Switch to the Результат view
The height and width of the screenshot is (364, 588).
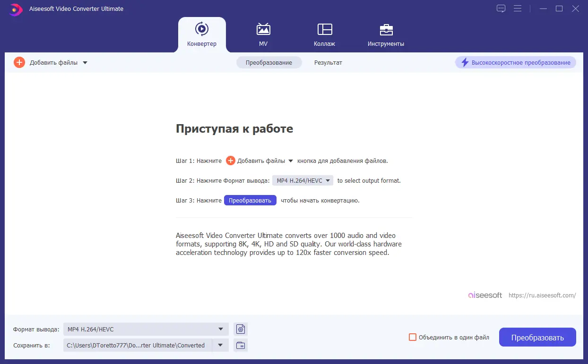(328, 62)
